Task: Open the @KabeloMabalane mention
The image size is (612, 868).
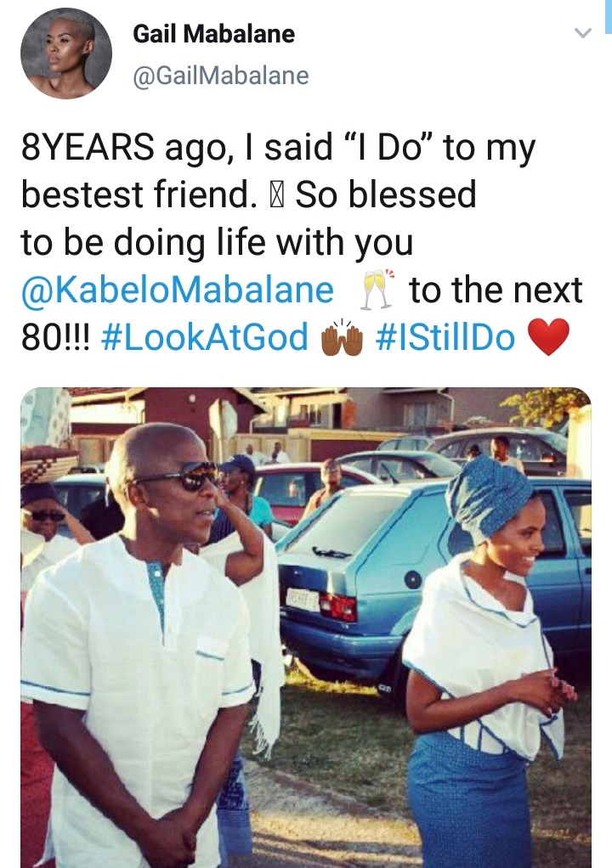Action: coord(178,290)
